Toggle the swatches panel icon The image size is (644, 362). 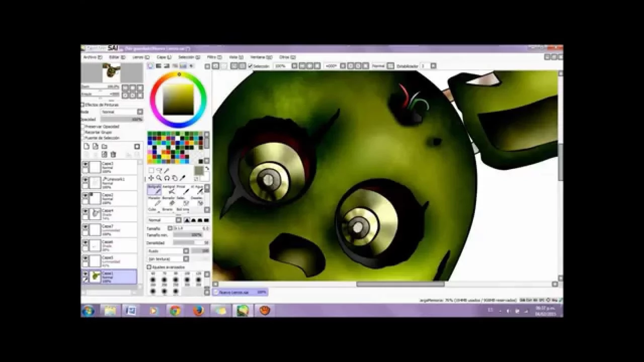coord(183,66)
